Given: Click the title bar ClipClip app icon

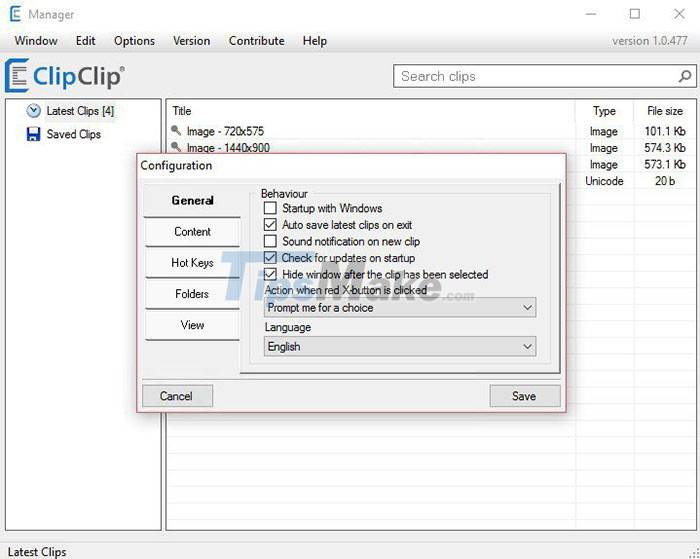Looking at the screenshot, I should (x=16, y=14).
